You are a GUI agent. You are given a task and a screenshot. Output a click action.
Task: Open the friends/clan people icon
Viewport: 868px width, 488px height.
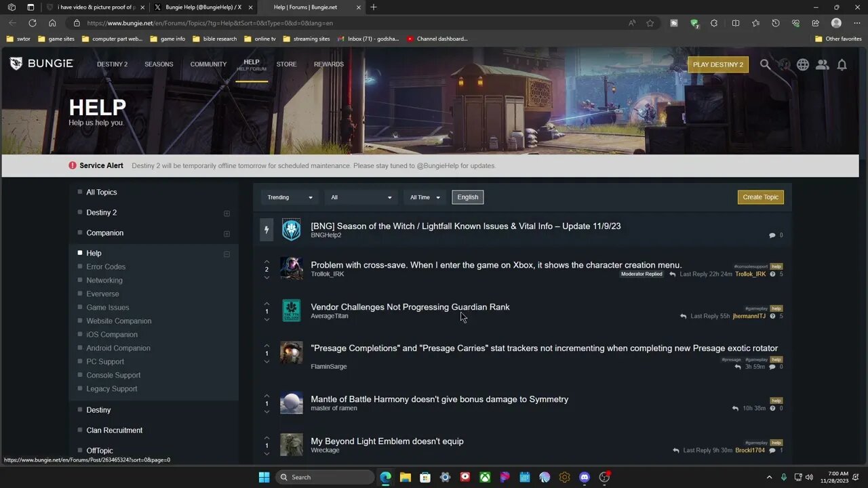click(x=823, y=64)
